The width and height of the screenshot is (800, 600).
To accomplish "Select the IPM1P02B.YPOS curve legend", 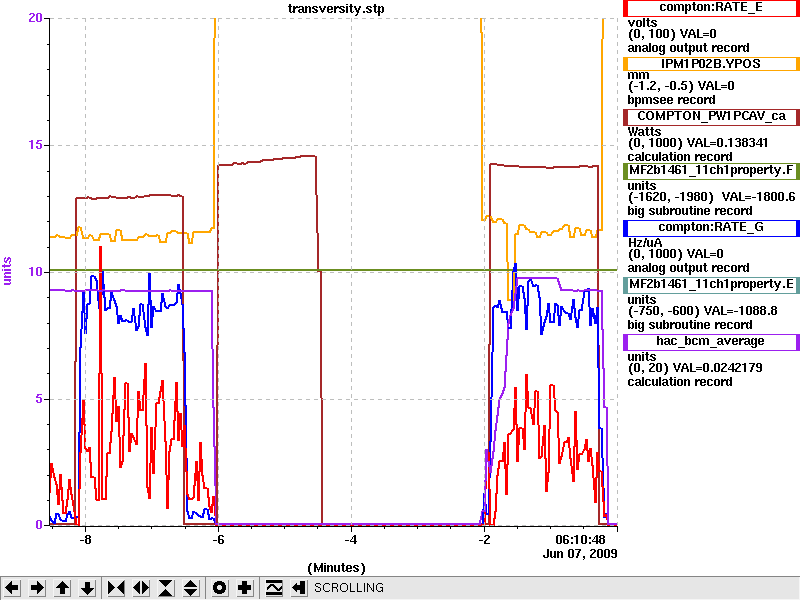I will (711, 64).
